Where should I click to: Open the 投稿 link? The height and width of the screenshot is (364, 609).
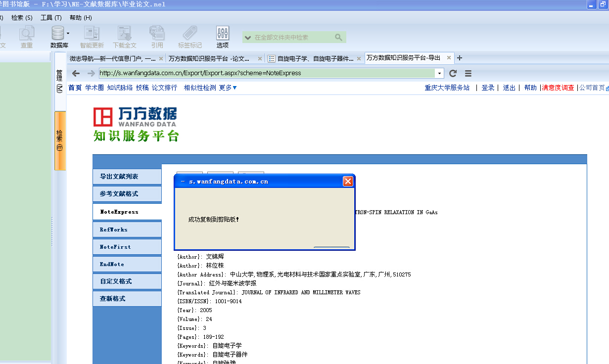[x=142, y=88]
